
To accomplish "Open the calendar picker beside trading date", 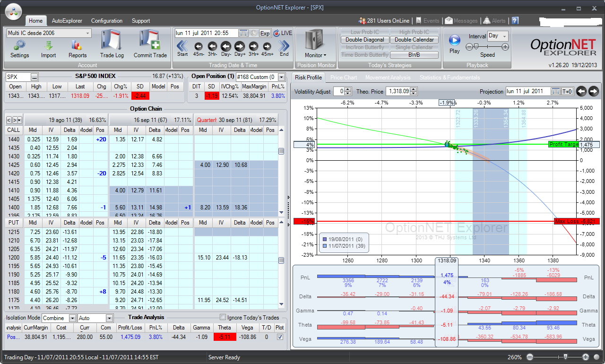I will pos(243,33).
